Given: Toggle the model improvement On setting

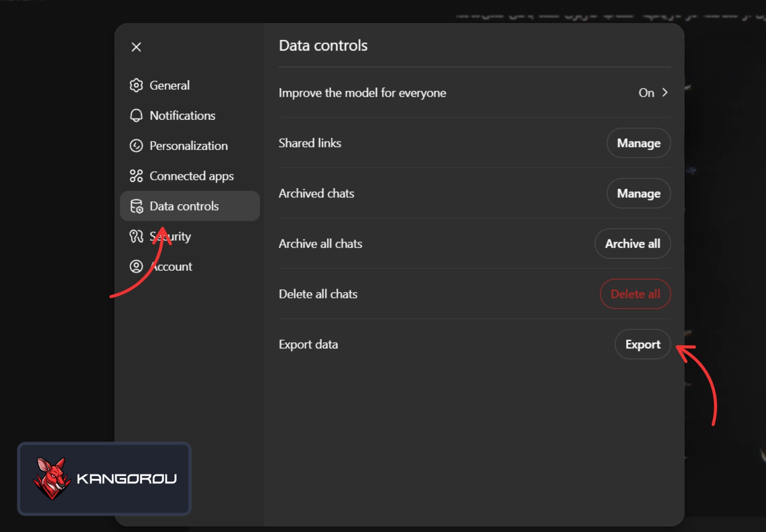Looking at the screenshot, I should pos(646,93).
